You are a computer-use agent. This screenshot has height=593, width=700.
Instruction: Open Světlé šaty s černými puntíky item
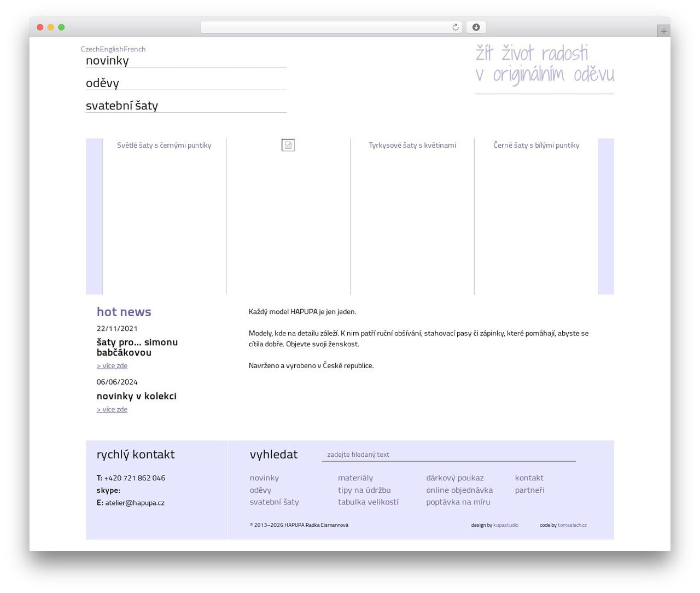(164, 145)
